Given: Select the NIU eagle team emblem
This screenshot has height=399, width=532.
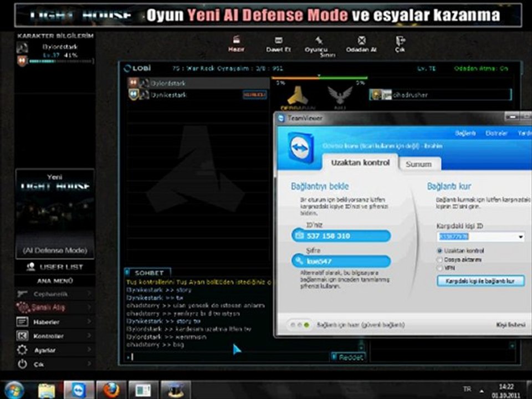Looking at the screenshot, I should [x=340, y=95].
